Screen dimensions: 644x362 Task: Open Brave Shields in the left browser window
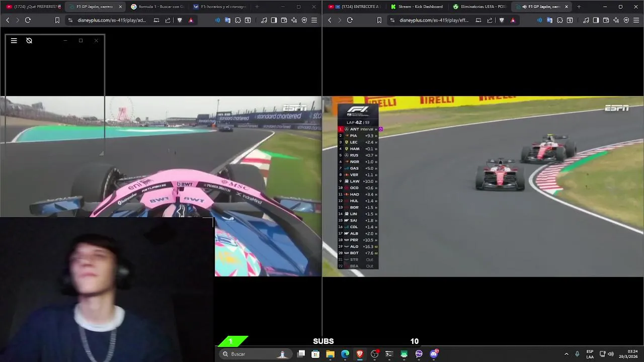(180, 20)
